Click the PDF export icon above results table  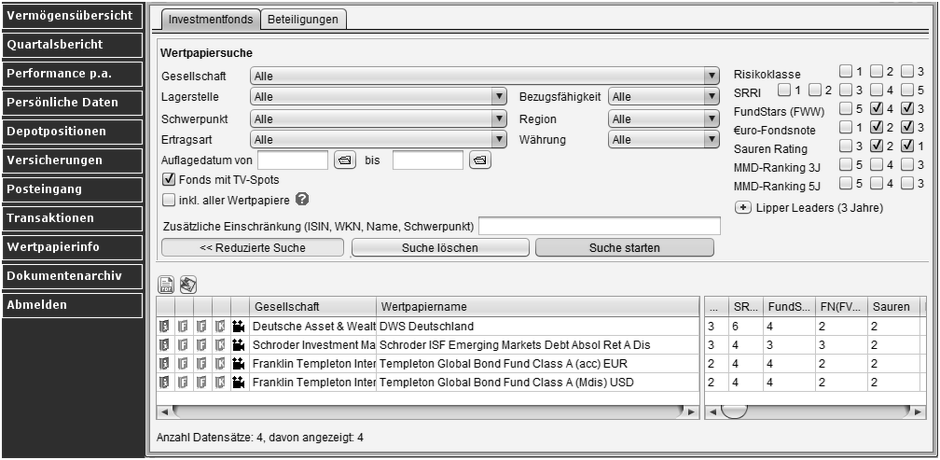166,285
